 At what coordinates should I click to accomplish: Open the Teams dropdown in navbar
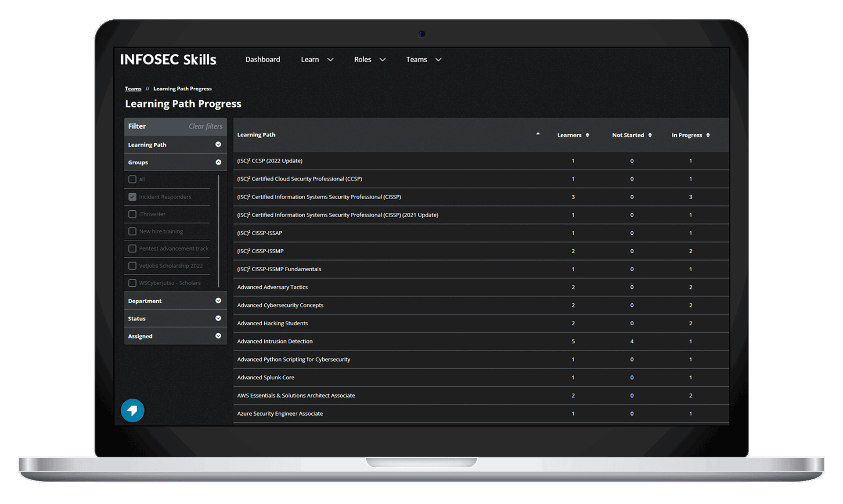pos(423,59)
